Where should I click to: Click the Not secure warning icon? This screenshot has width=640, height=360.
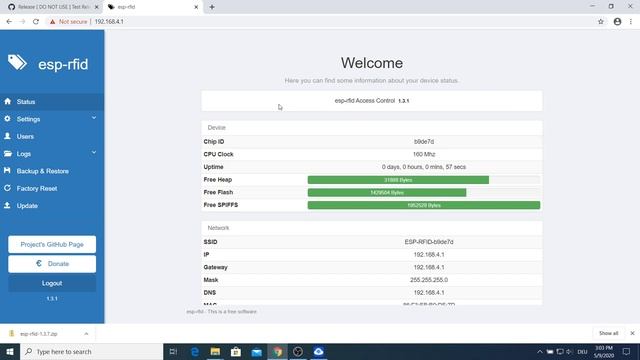coord(52,22)
